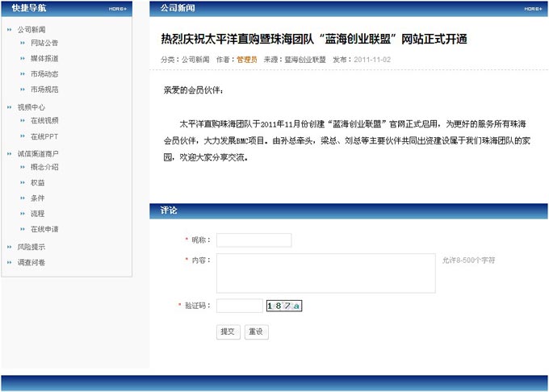
Task: Click the arrow bullet beside 公司新闻
Action: tap(10, 30)
